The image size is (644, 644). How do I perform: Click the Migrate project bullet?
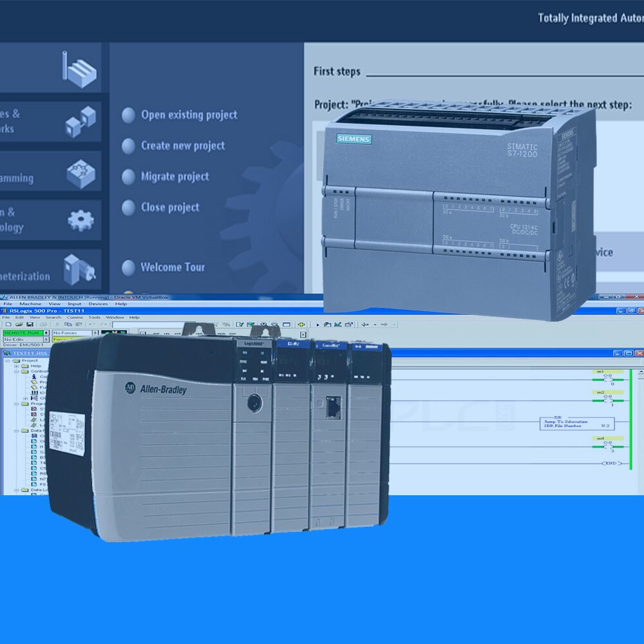pos(129,177)
